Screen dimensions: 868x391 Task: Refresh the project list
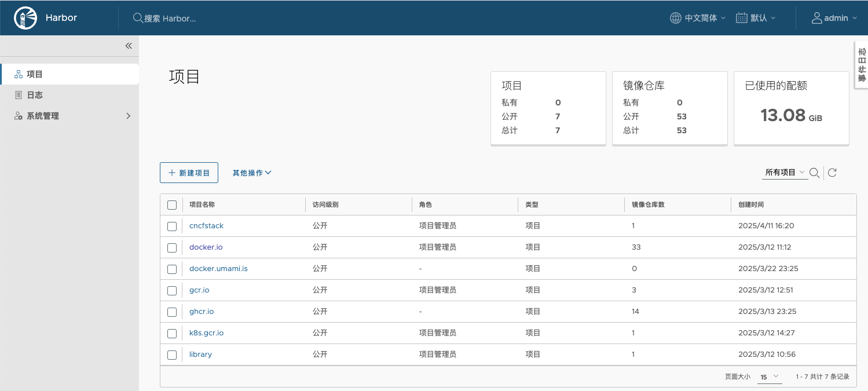pyautogui.click(x=832, y=173)
